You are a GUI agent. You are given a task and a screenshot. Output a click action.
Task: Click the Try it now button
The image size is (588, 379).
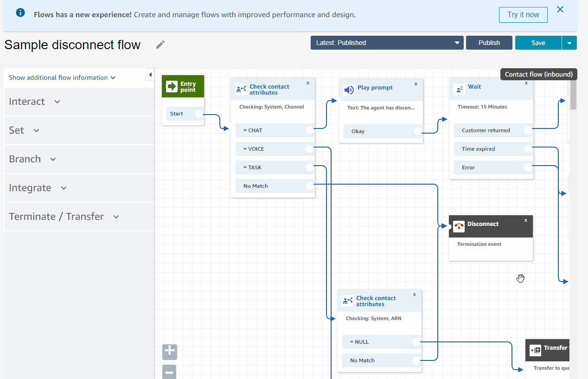(523, 14)
